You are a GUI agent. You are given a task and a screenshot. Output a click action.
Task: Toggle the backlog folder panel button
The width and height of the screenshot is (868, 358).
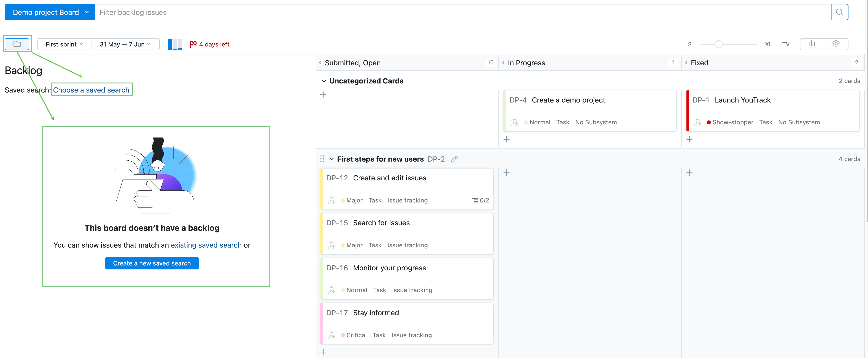tap(17, 44)
